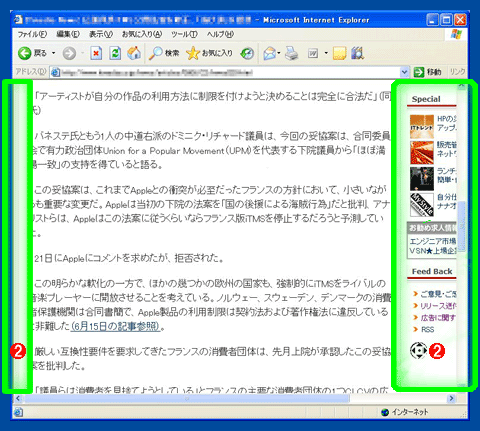Expand the address bar dropdown arrow

pyautogui.click(x=404, y=72)
